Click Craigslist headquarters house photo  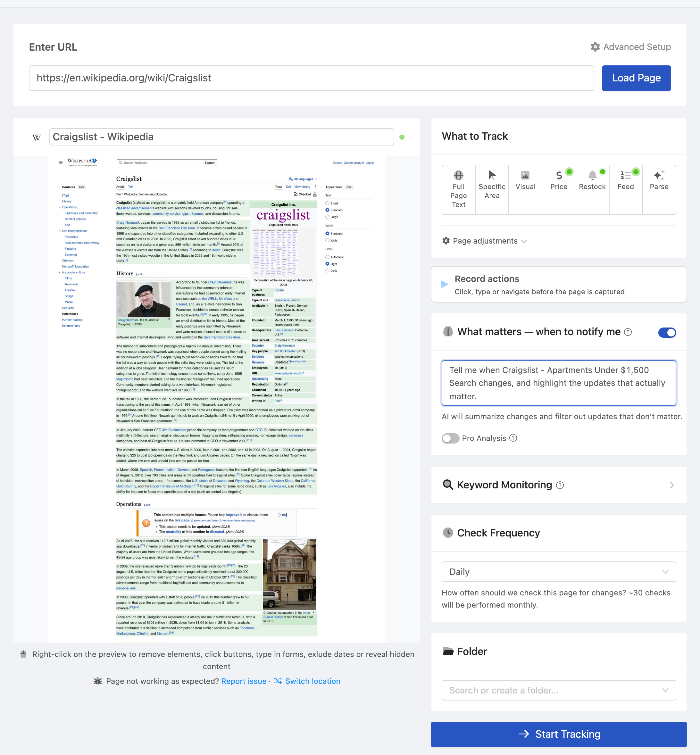[289, 574]
